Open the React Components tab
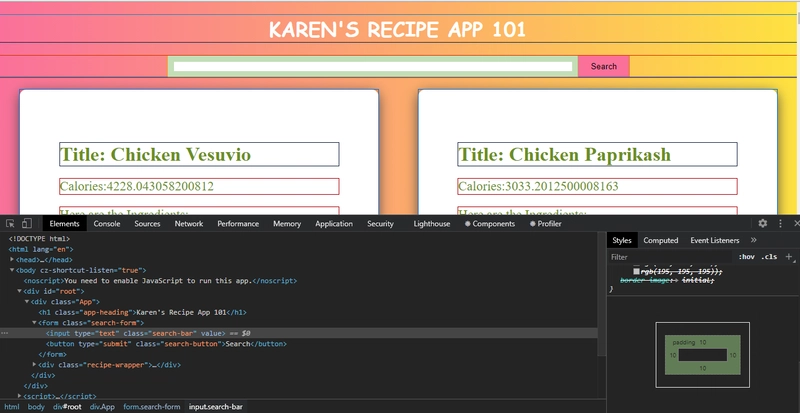The width and height of the screenshot is (800, 413). click(490, 224)
